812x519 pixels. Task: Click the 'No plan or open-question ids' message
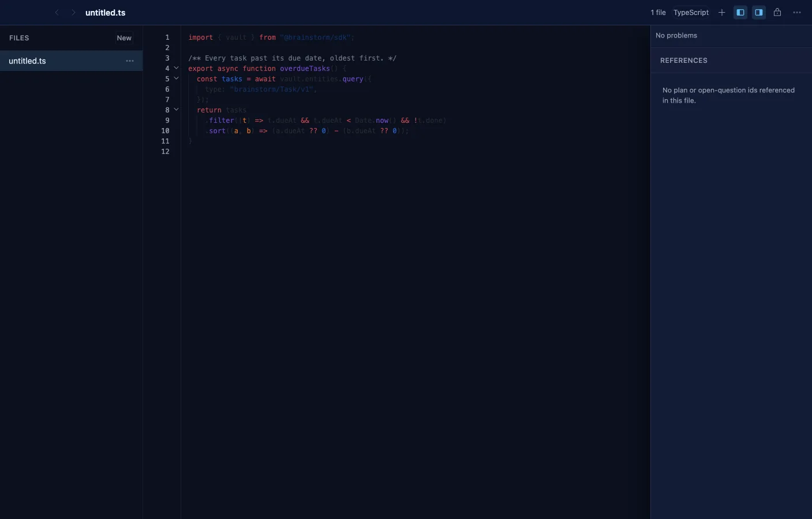[728, 95]
